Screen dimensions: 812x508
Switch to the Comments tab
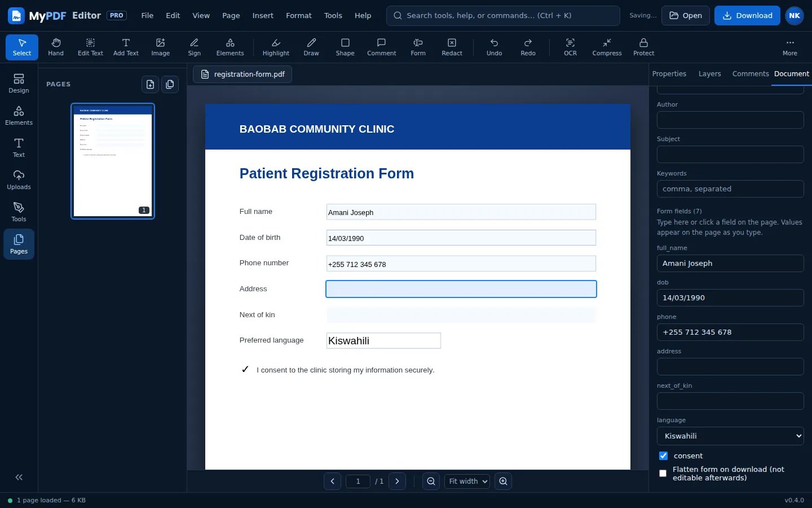pyautogui.click(x=751, y=74)
